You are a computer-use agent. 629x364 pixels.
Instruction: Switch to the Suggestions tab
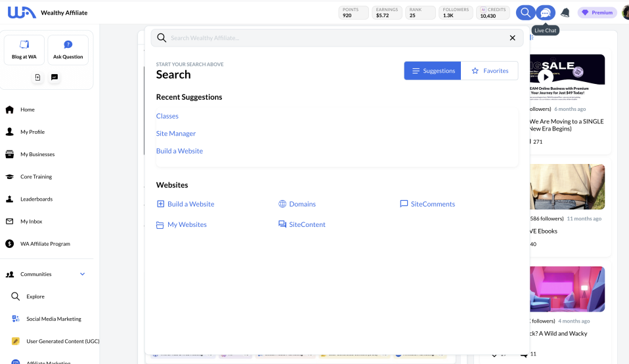[x=433, y=71]
